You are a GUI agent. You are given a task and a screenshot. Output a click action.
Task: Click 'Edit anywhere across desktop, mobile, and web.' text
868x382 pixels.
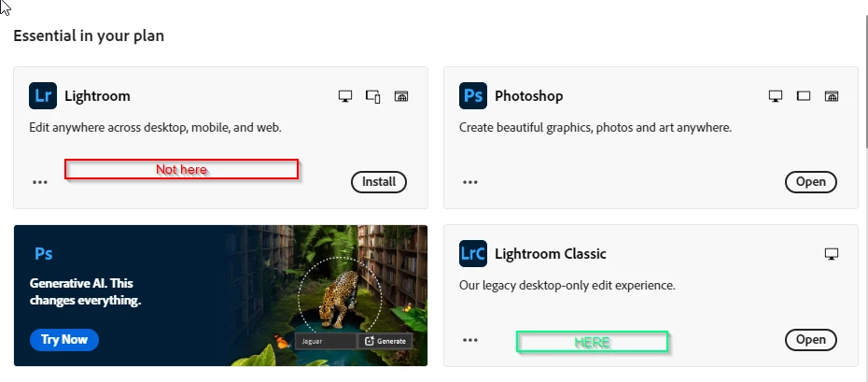pyautogui.click(x=156, y=128)
